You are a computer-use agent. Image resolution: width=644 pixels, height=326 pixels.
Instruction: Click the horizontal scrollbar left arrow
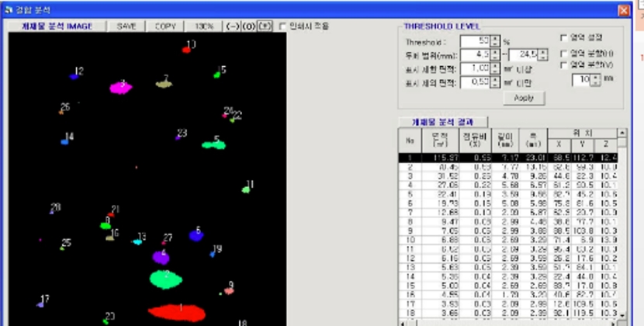click(403, 323)
